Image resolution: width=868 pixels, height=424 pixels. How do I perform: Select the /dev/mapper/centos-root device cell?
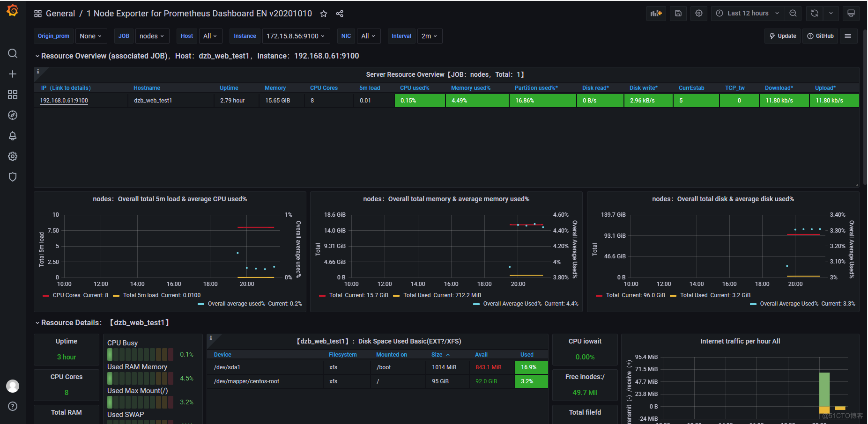click(x=265, y=381)
